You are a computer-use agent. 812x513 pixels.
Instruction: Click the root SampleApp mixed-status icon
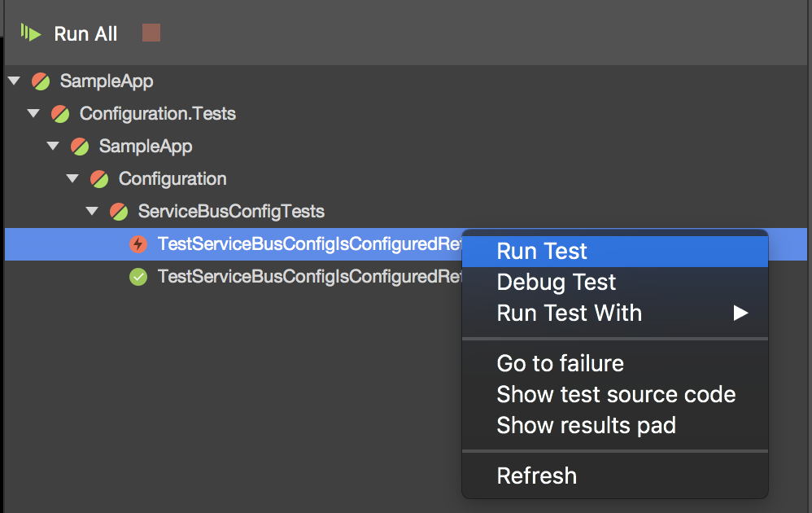click(41, 81)
